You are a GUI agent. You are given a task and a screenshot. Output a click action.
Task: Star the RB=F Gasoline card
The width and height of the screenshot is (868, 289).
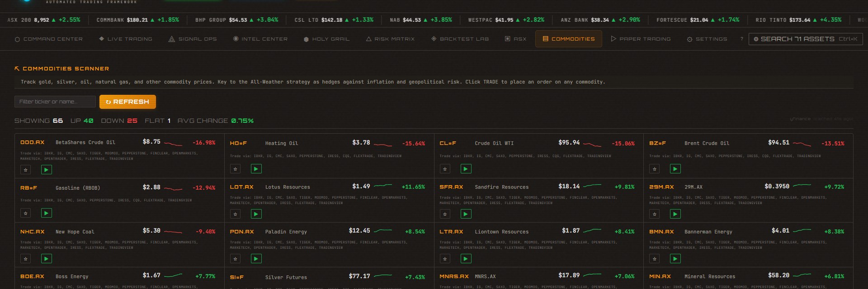[x=26, y=213]
